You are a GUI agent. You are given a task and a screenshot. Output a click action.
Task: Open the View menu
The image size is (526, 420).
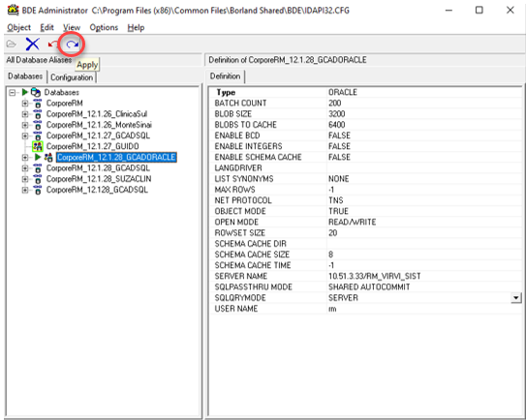click(72, 27)
